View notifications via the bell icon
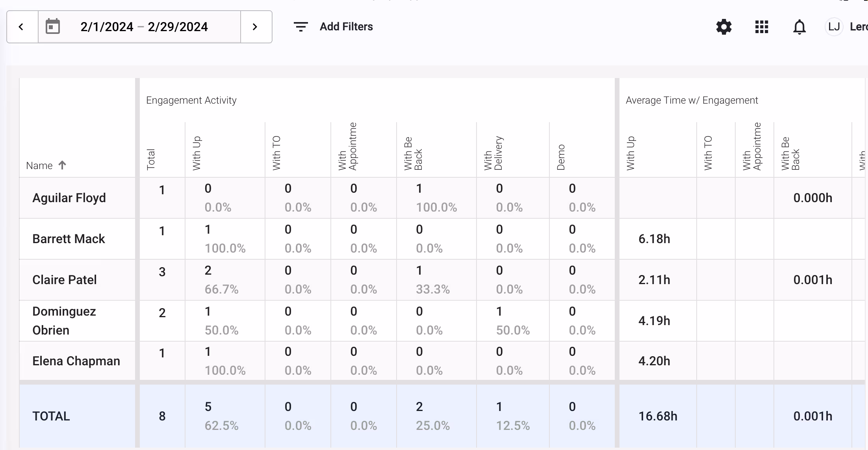Screen dimensions: 868x450 click(799, 27)
